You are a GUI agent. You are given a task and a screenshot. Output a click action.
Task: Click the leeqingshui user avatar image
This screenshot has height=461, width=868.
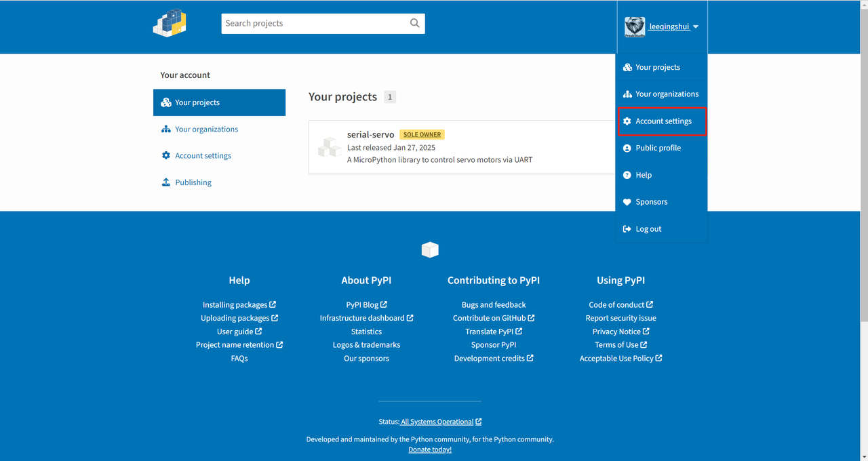tap(635, 27)
